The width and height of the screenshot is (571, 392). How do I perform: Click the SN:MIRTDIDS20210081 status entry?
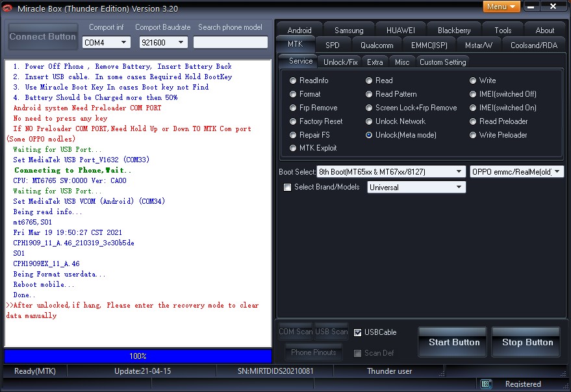click(x=275, y=371)
